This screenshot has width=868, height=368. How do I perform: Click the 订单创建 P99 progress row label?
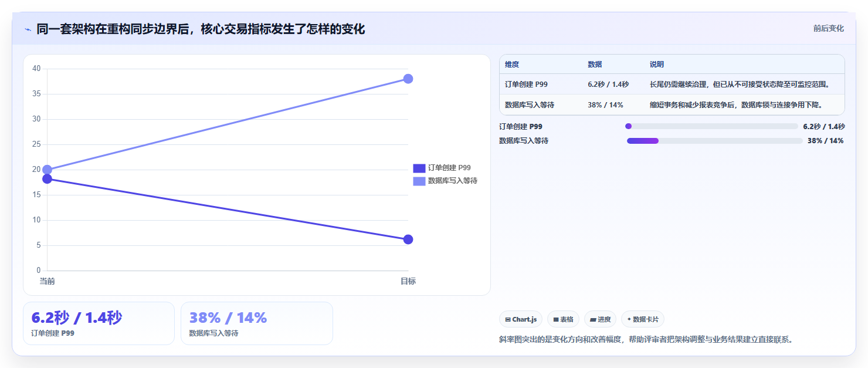521,126
